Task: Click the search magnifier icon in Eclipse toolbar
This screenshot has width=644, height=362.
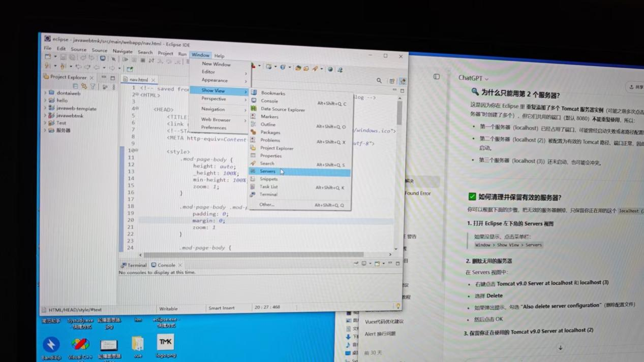Action: (379, 81)
